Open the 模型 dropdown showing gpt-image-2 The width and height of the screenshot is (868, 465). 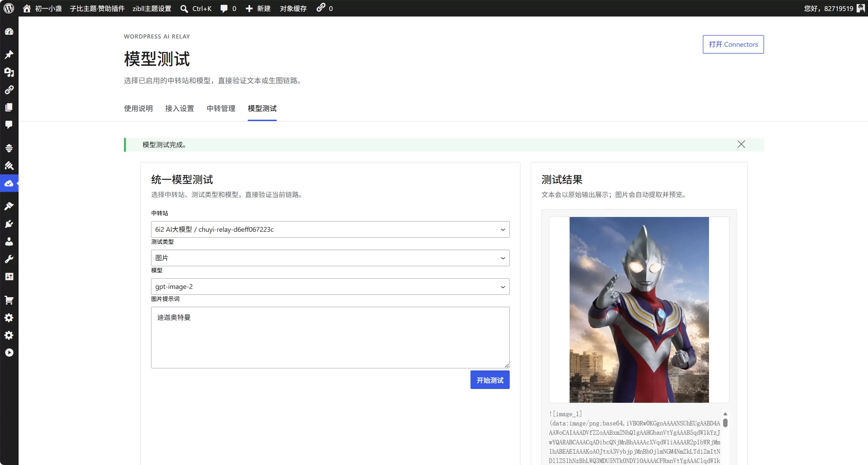pos(330,286)
